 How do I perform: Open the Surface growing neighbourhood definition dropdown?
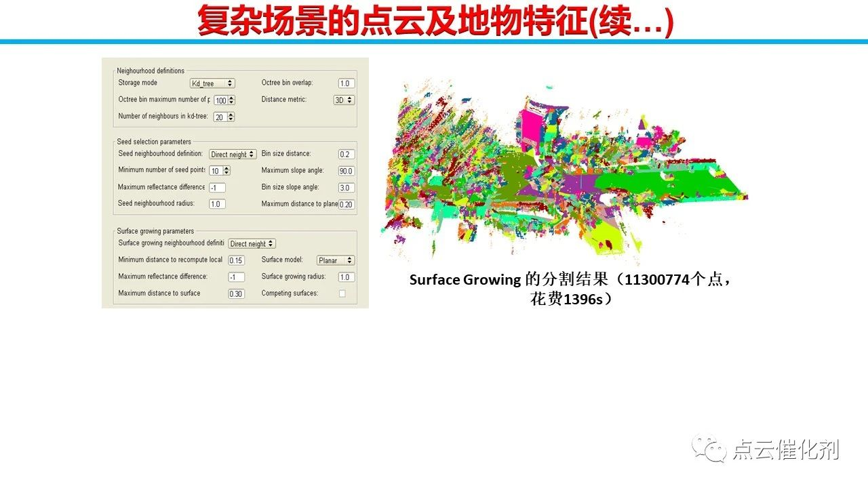[252, 243]
